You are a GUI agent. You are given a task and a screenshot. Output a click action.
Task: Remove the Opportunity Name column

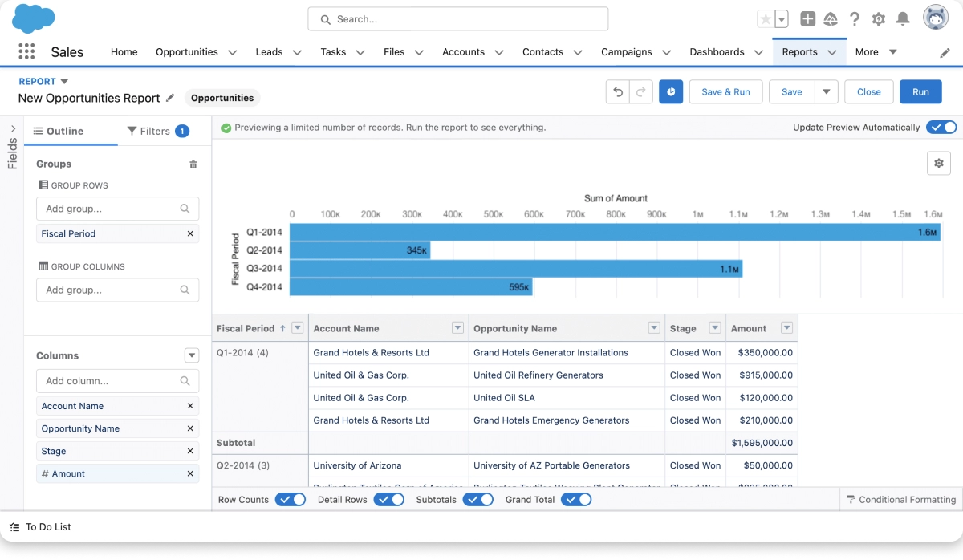(190, 428)
